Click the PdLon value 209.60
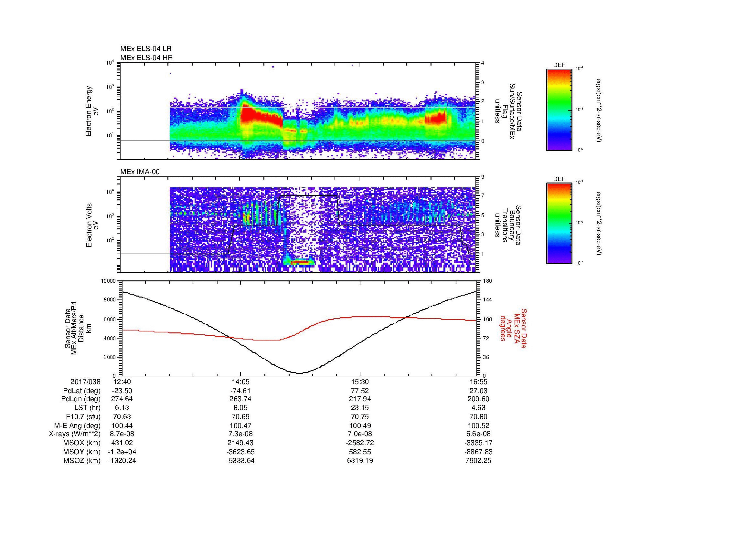 click(479, 399)
